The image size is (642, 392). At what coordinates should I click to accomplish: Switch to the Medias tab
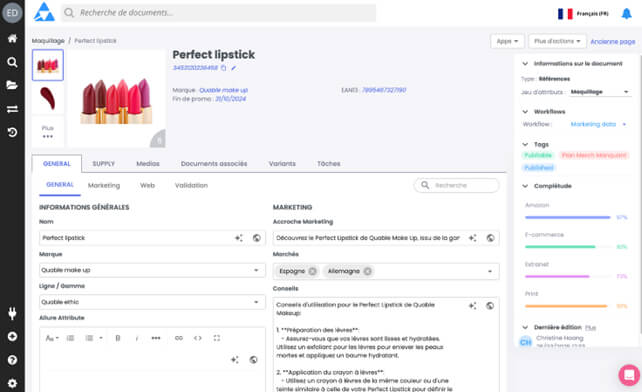coord(148,163)
